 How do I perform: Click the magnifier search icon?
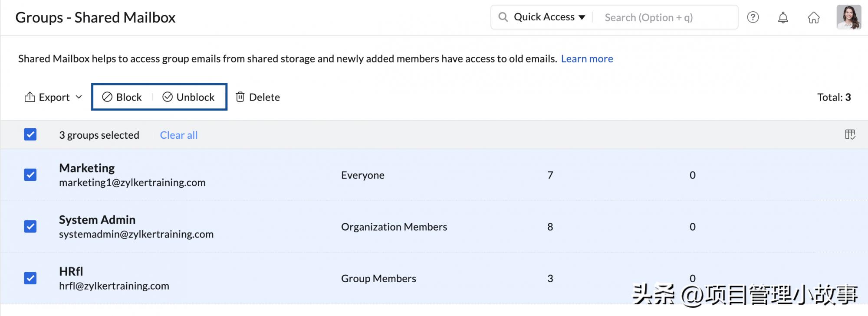click(503, 17)
